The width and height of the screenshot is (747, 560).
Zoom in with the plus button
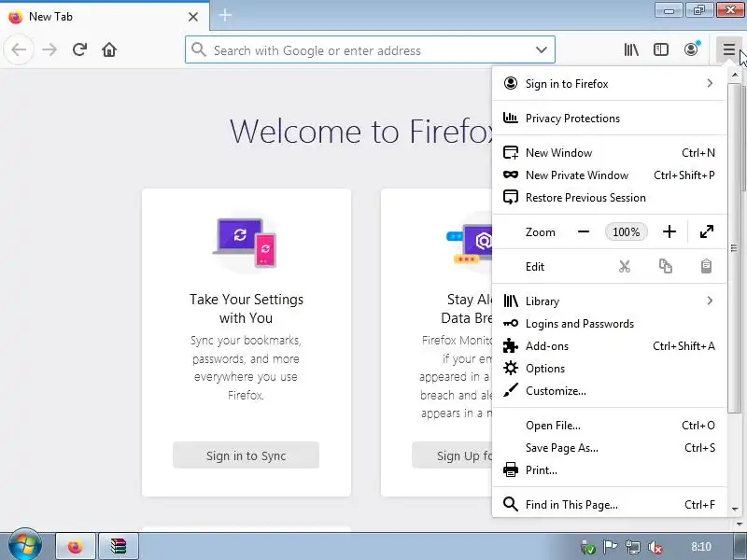[669, 231]
